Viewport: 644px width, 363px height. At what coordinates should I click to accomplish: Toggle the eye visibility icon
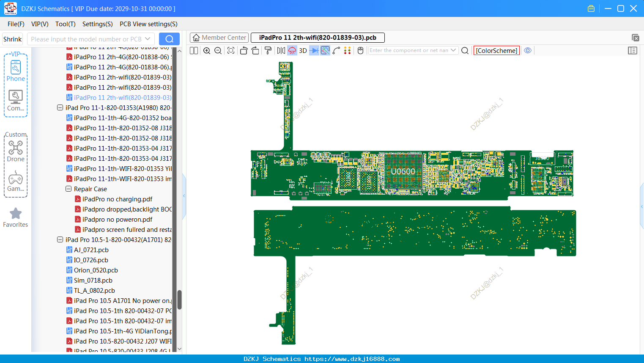pos(528,50)
